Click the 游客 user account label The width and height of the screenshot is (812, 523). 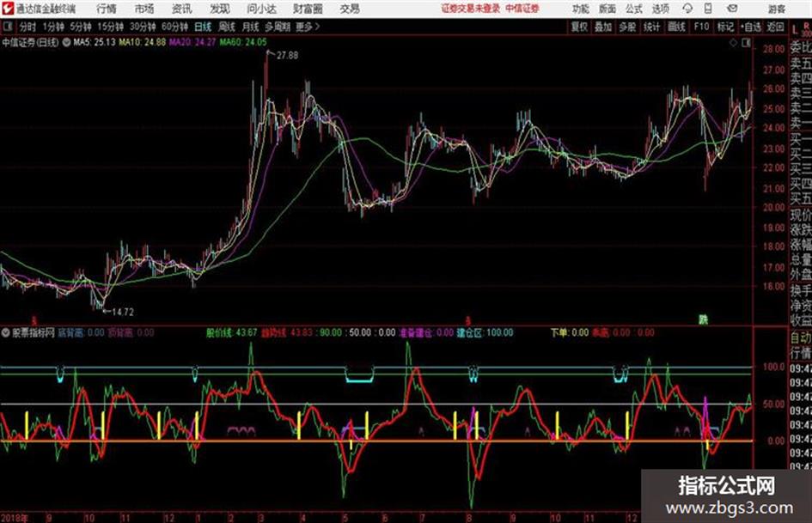click(776, 9)
